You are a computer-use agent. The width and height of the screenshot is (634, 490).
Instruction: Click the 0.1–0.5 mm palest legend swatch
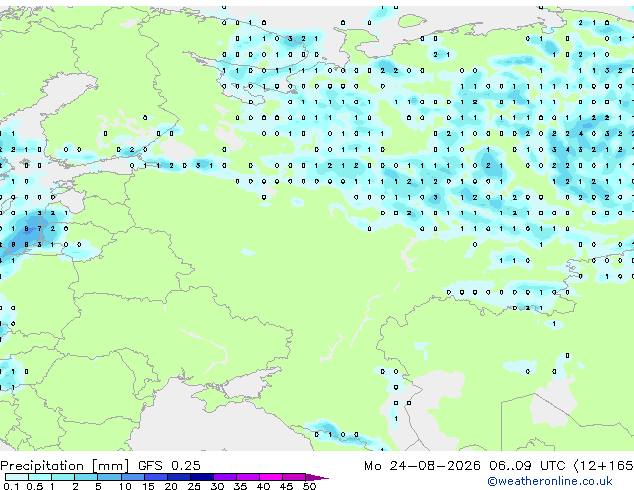pyautogui.click(x=17, y=477)
